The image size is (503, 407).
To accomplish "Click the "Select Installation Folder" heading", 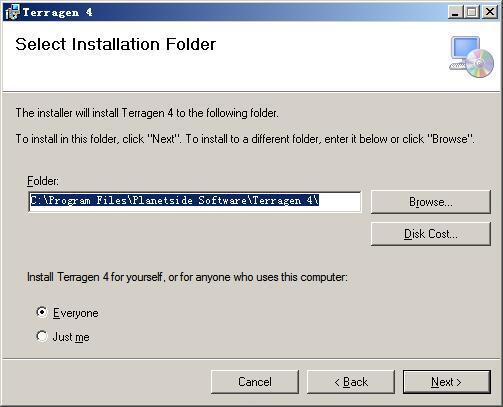I will coord(116,44).
